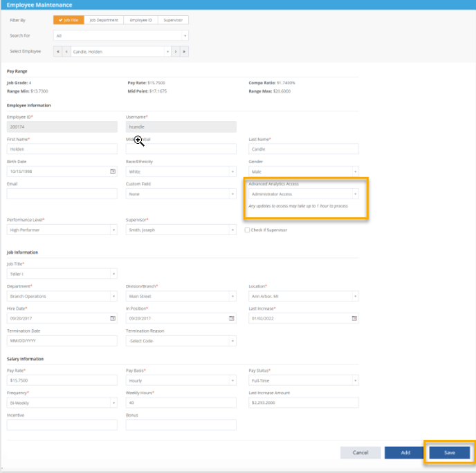The width and height of the screenshot is (476, 473).
Task: Go to first employee record arrow
Action: pyautogui.click(x=57, y=52)
